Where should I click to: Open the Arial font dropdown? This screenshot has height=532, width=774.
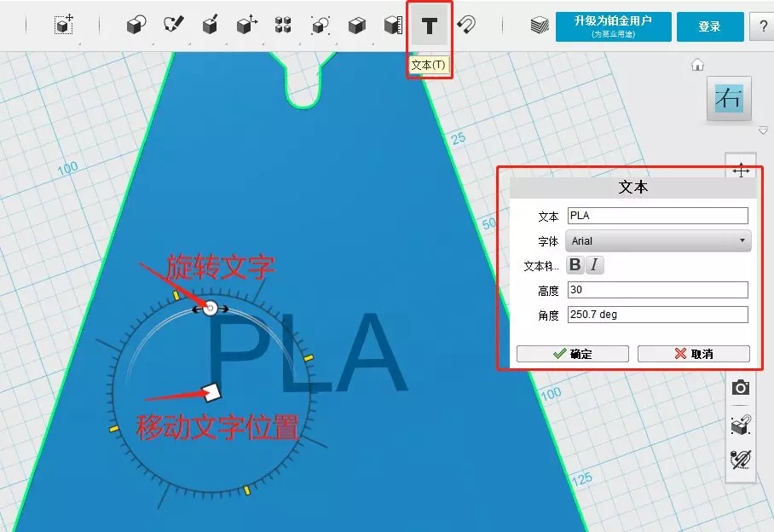tap(658, 240)
